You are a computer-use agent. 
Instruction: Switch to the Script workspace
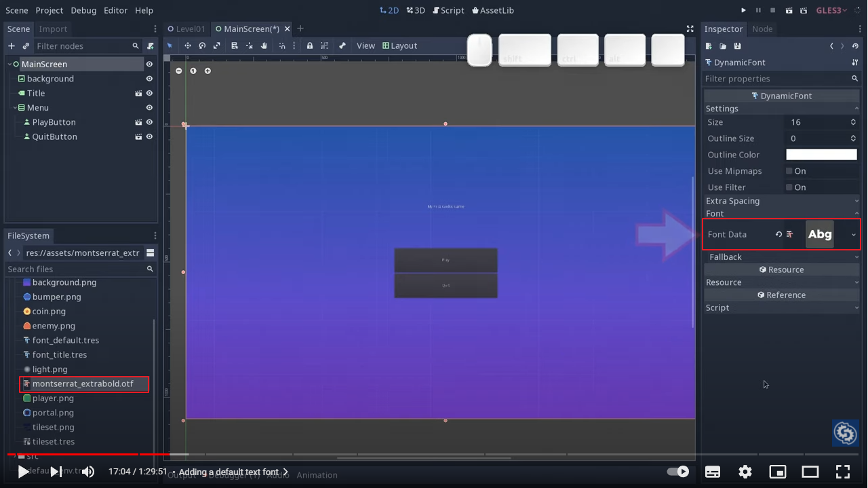(449, 10)
